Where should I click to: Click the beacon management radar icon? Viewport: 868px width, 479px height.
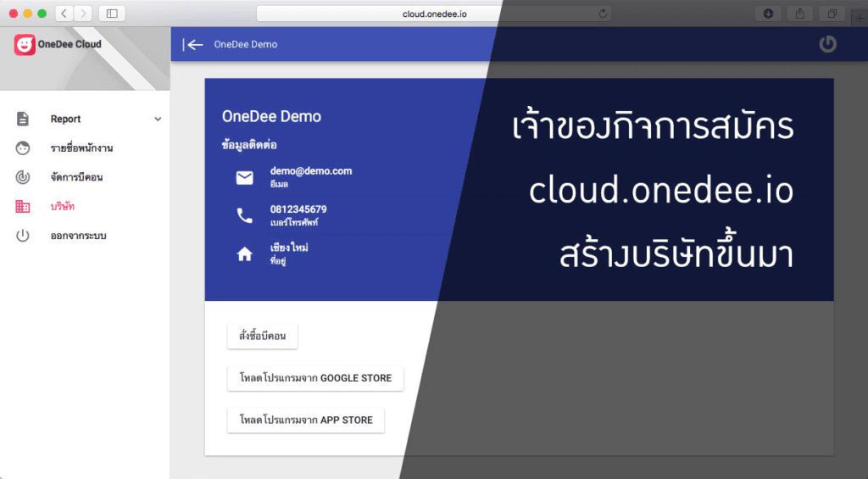[x=23, y=177]
